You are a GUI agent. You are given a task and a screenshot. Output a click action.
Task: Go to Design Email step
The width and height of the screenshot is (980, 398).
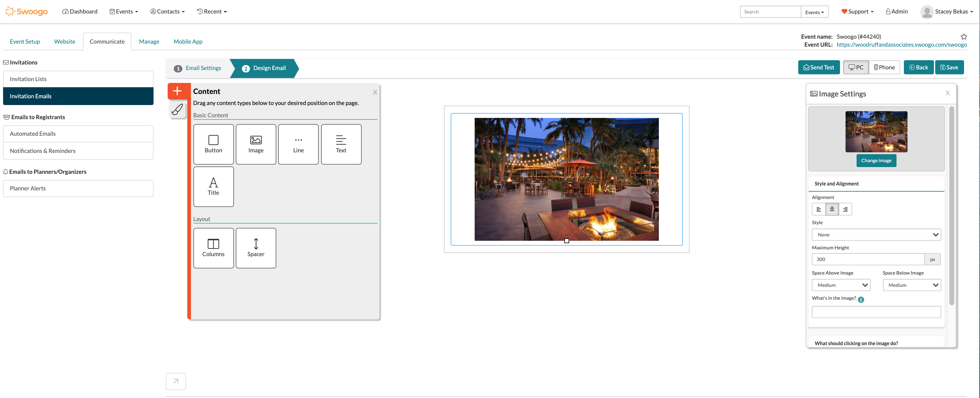tap(264, 68)
